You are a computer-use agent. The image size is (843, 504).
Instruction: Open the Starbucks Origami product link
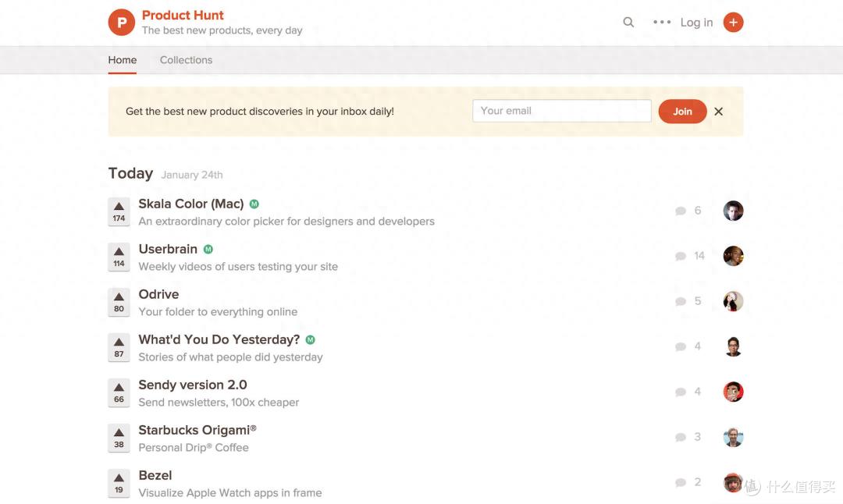coord(197,430)
